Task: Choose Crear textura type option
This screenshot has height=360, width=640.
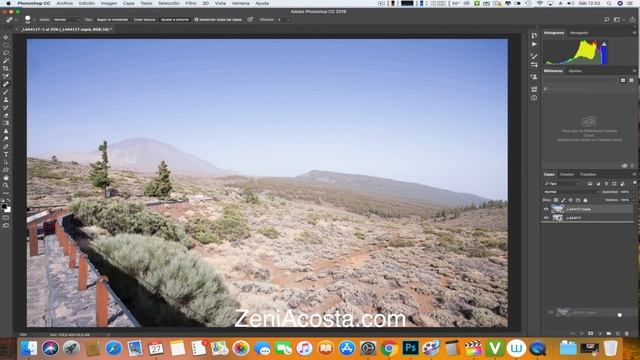Action: (144, 20)
